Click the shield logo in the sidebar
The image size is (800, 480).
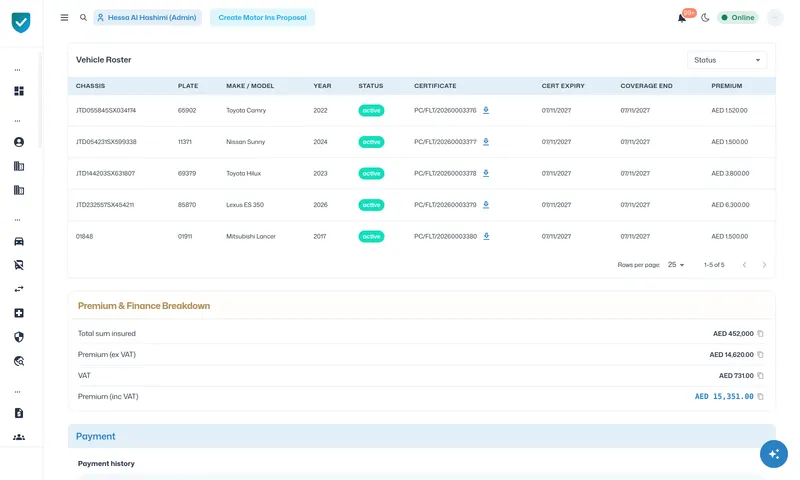(21, 22)
